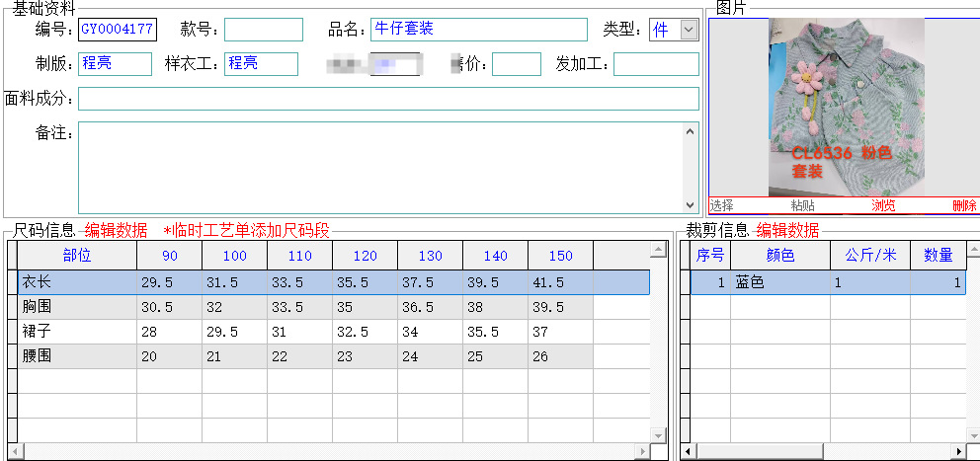Click 粘贴 under the picture
Image resolution: width=980 pixels, height=461 pixels.
click(x=802, y=205)
